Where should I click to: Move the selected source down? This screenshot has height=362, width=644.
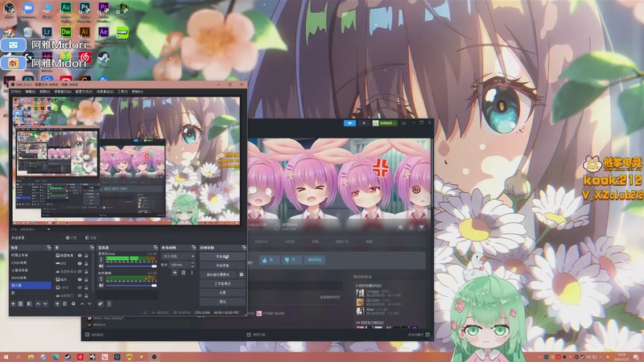tap(89, 304)
